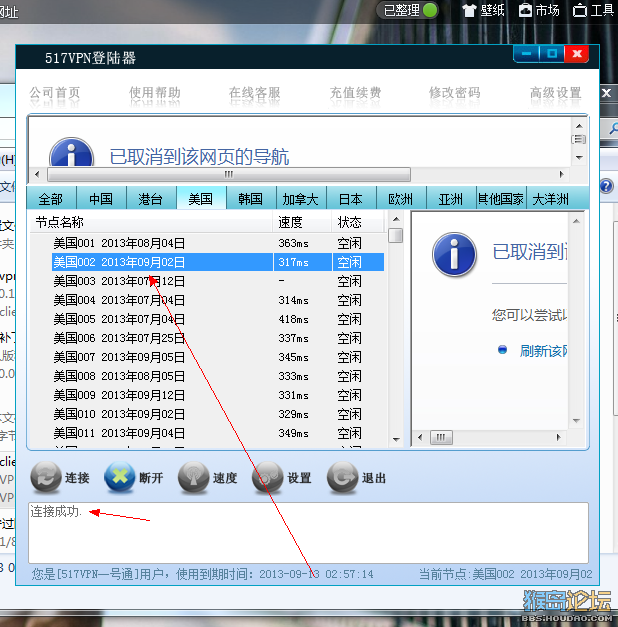Viewport: 618px width, 627px height.
Task: Open 在线客服 online support menu
Action: [254, 93]
